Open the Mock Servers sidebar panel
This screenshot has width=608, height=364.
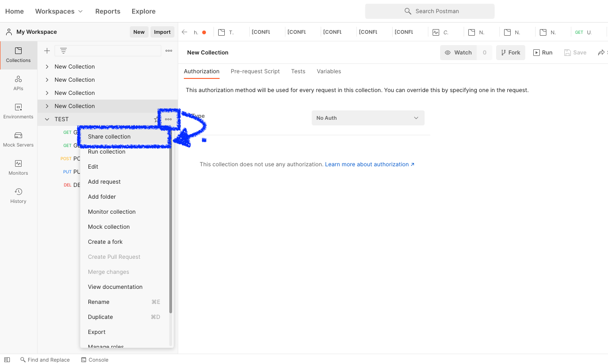pyautogui.click(x=18, y=139)
